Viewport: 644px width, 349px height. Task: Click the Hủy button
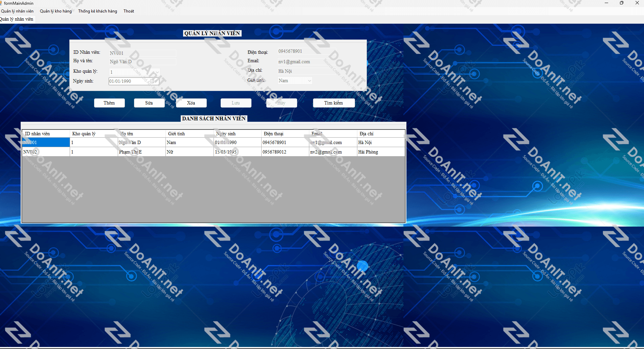click(282, 103)
